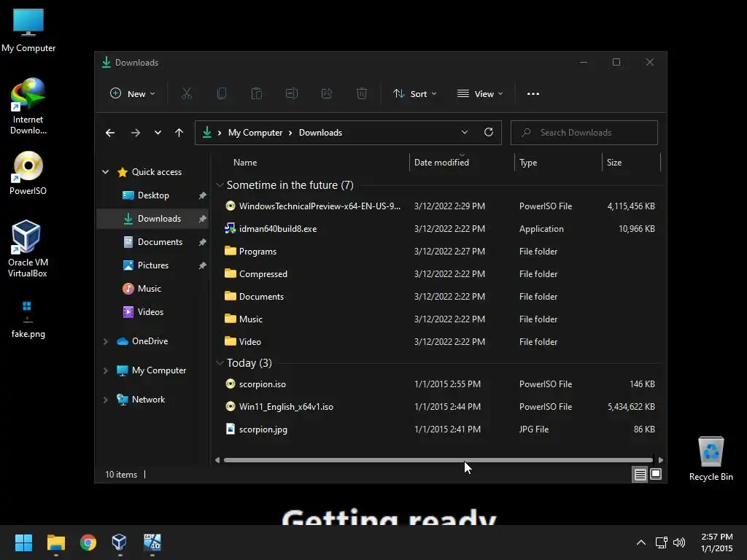Select Documents in Quick access sidebar
This screenshot has height=560, width=747.
[x=153, y=242]
